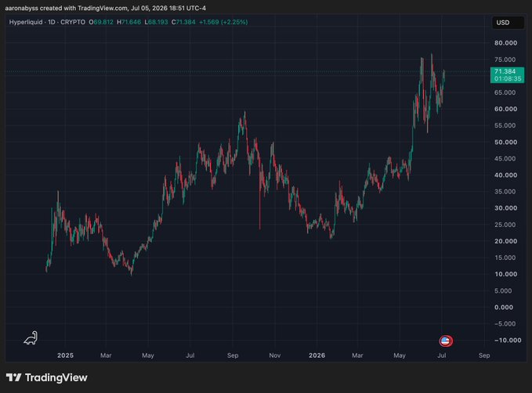532x393 pixels.
Task: Click the change value +1.569 (+2.25%)
Action: pos(223,22)
